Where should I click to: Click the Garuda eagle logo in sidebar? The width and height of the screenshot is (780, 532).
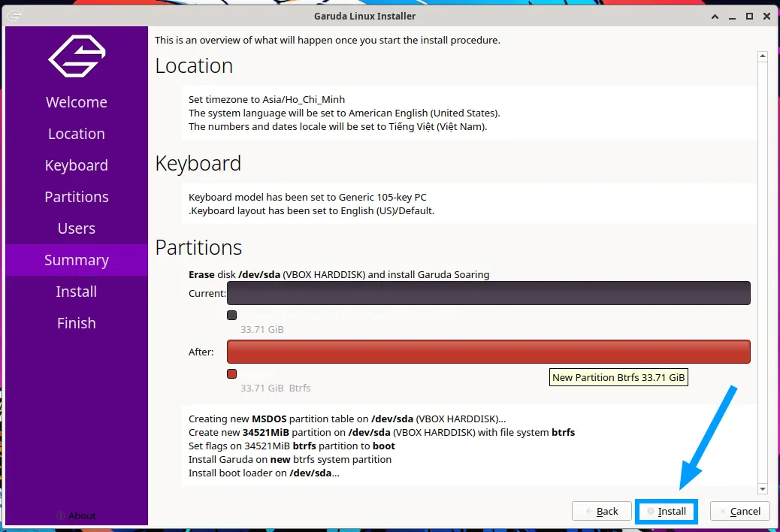tap(77, 56)
